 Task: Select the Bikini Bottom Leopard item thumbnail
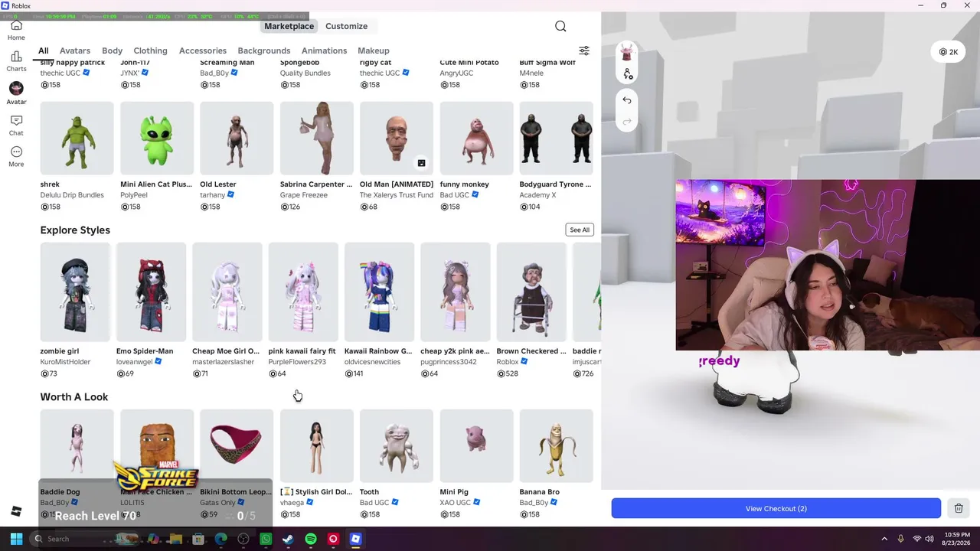click(x=237, y=445)
